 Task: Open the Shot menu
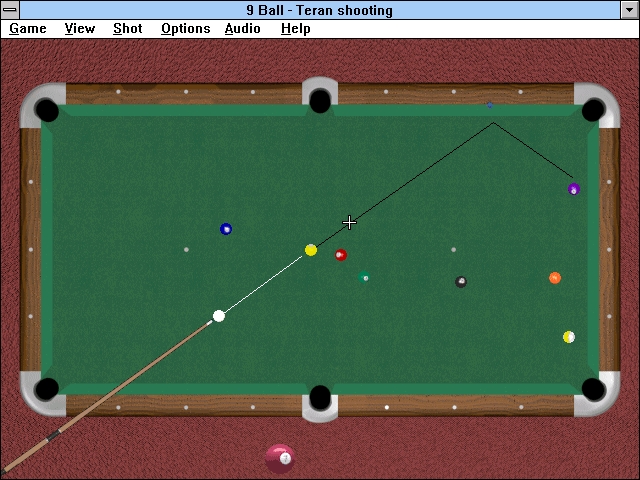coord(128,29)
